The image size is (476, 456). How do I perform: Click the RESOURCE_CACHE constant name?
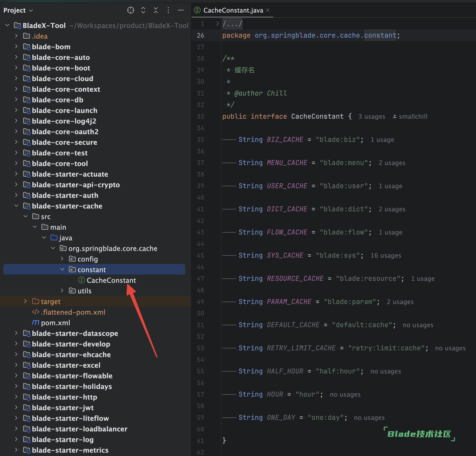click(x=295, y=278)
